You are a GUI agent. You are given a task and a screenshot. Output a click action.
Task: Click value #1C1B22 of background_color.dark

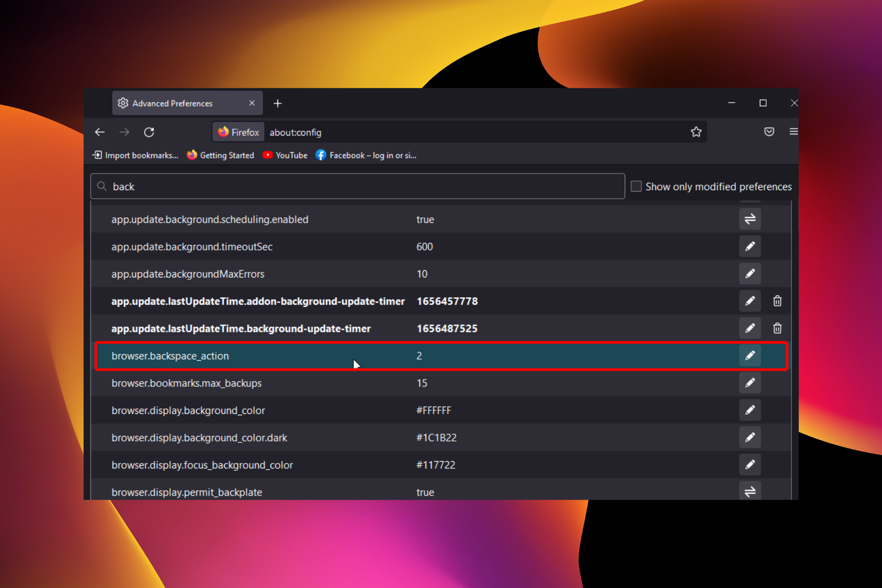(x=436, y=437)
